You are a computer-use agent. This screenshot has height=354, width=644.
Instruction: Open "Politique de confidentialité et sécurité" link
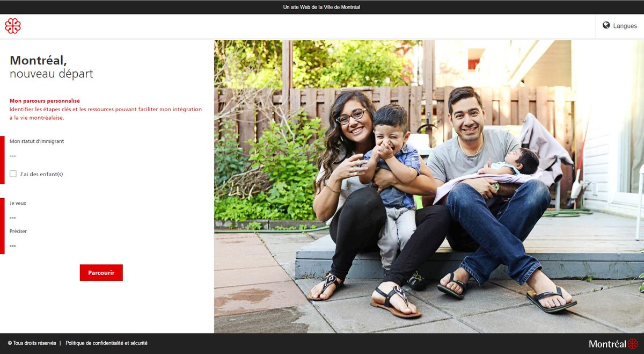point(106,343)
